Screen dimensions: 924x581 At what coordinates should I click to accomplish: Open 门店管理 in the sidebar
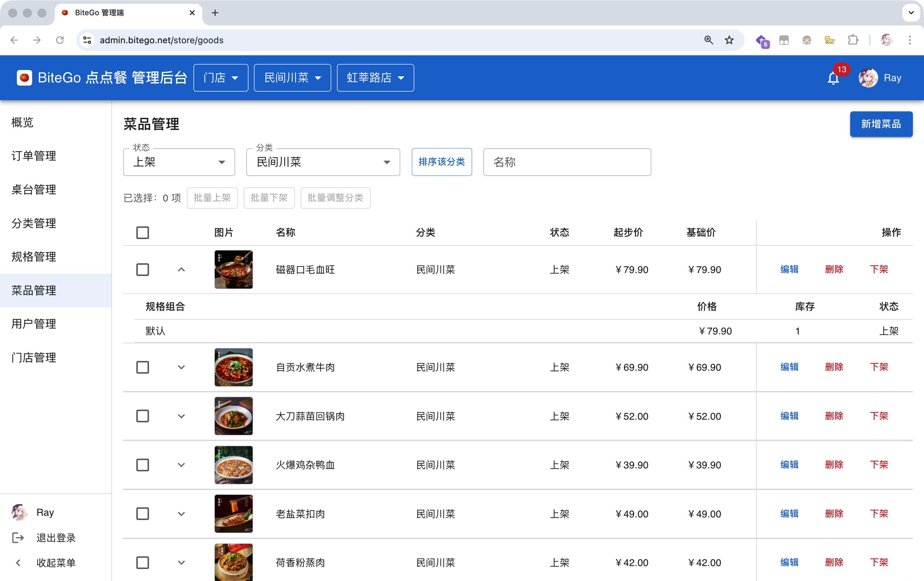[56, 358]
